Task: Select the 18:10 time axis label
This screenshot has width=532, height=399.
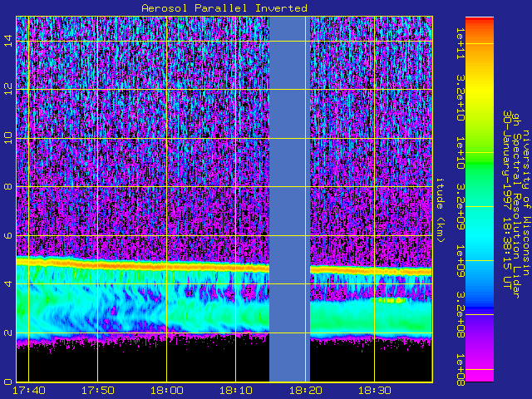Action: coord(236,390)
